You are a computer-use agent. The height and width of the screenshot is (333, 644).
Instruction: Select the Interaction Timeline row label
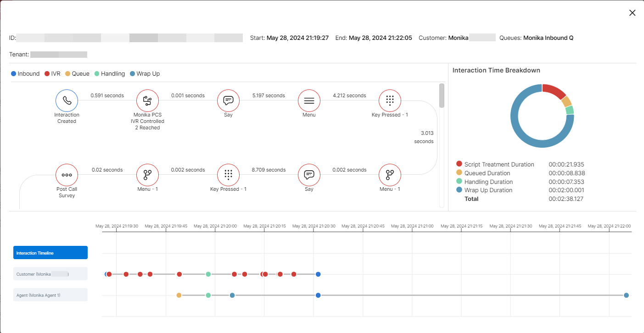tap(50, 253)
